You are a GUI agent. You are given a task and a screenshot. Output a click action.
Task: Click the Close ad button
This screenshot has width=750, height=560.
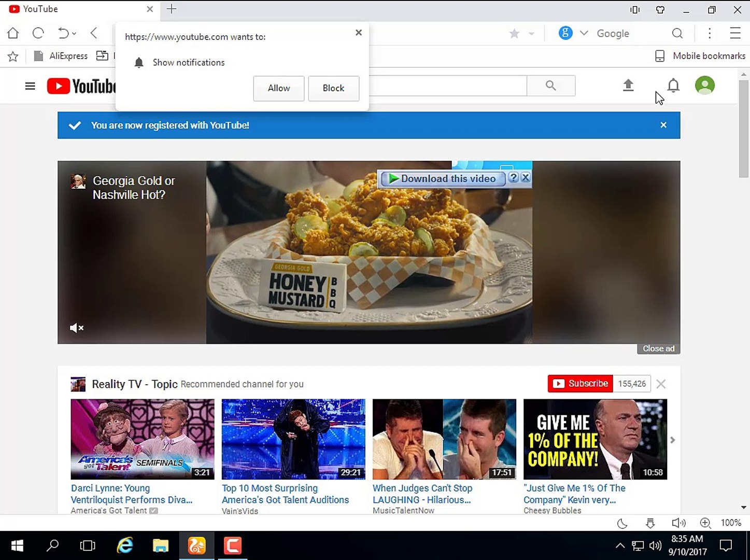[x=659, y=348]
